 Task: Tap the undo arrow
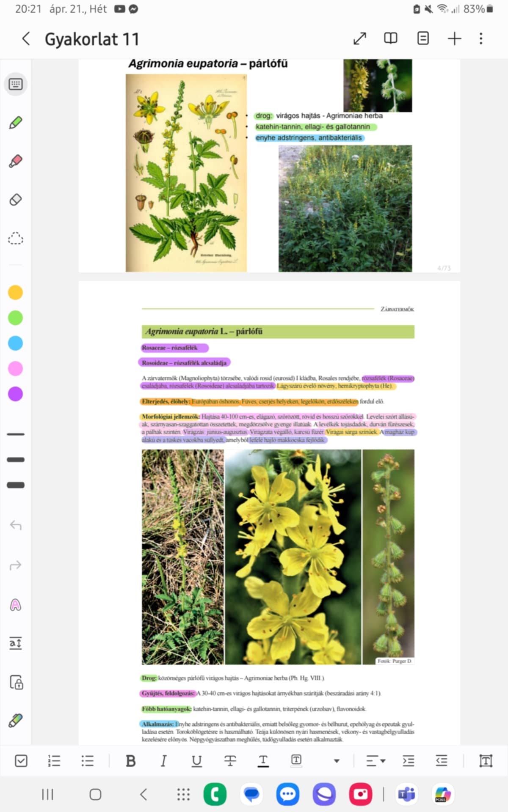coord(16,525)
